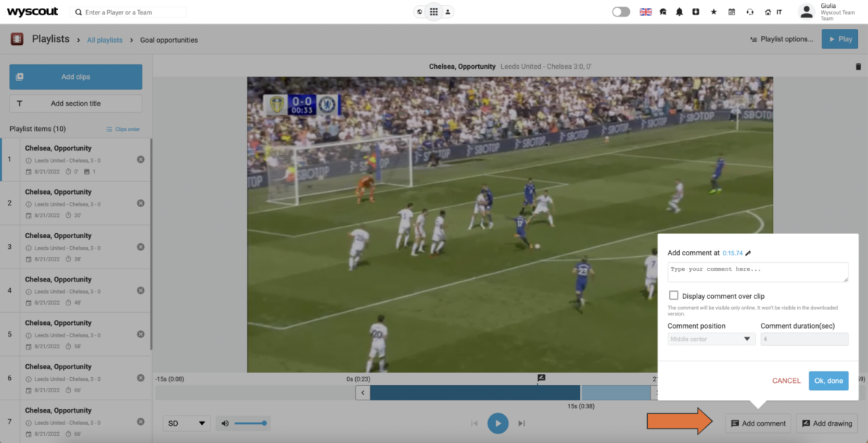Open the English language flag icon
Image resolution: width=868 pixels, height=443 pixels.
click(x=645, y=12)
